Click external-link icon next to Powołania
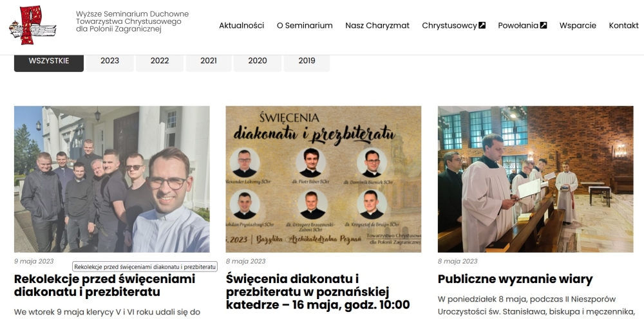This screenshot has height=319, width=644. [544, 26]
